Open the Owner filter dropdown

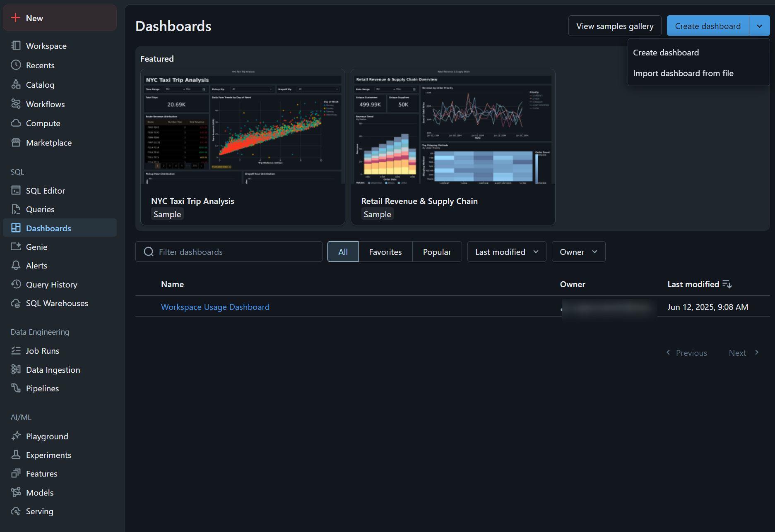(578, 252)
